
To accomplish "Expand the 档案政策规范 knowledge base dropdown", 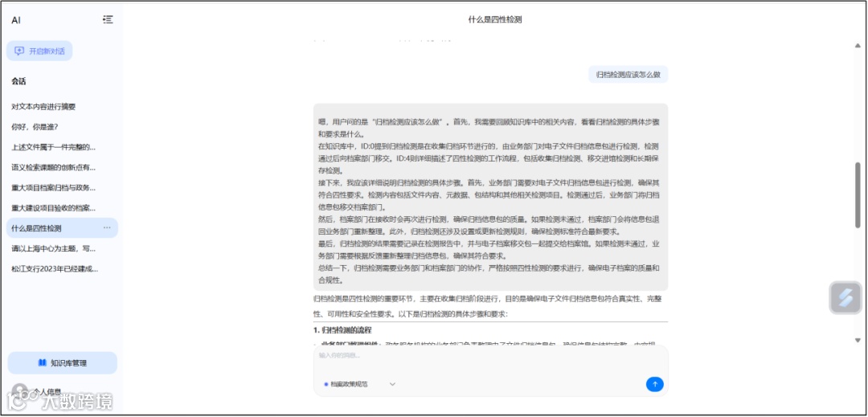I will (360, 384).
